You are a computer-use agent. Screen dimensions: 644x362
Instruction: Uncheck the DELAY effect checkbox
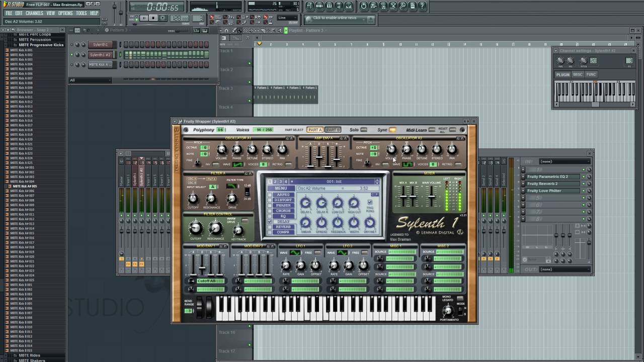(x=269, y=221)
